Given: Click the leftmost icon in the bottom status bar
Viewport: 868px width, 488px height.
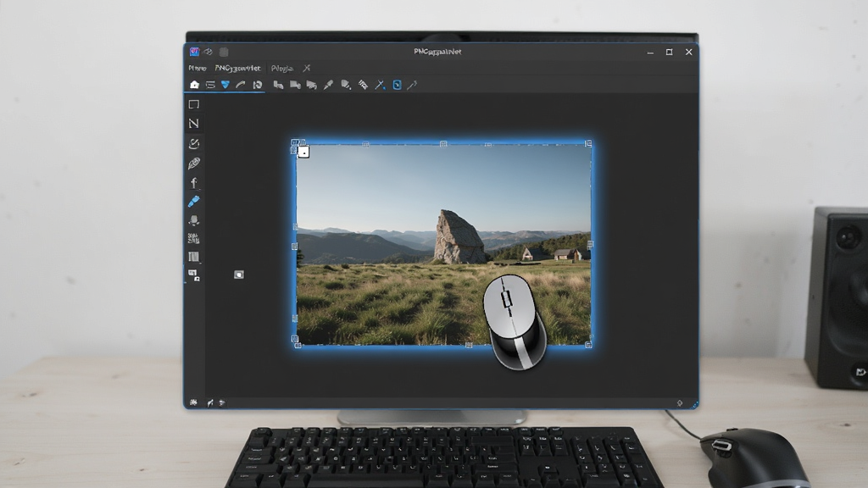Looking at the screenshot, I should [x=193, y=402].
